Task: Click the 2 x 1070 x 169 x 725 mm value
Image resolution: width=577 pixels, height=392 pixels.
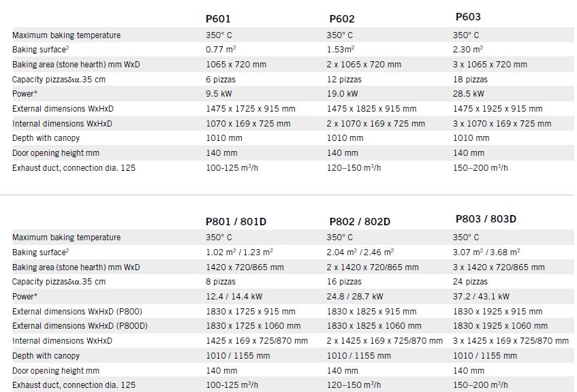Action: [x=375, y=124]
